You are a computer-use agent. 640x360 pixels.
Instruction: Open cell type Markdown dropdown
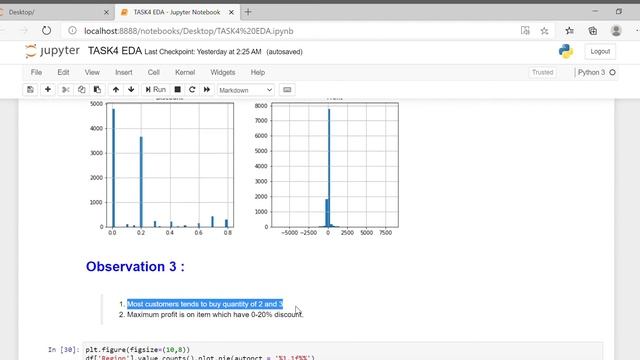246,90
